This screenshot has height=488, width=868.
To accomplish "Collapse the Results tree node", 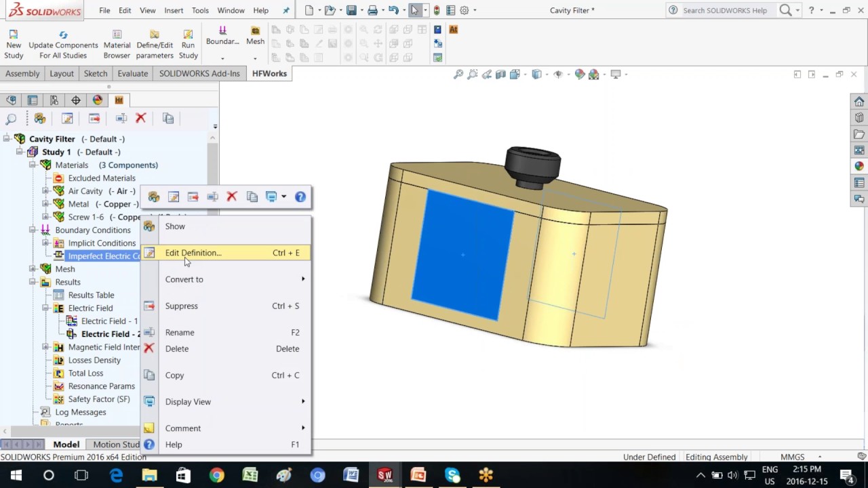I will (33, 282).
